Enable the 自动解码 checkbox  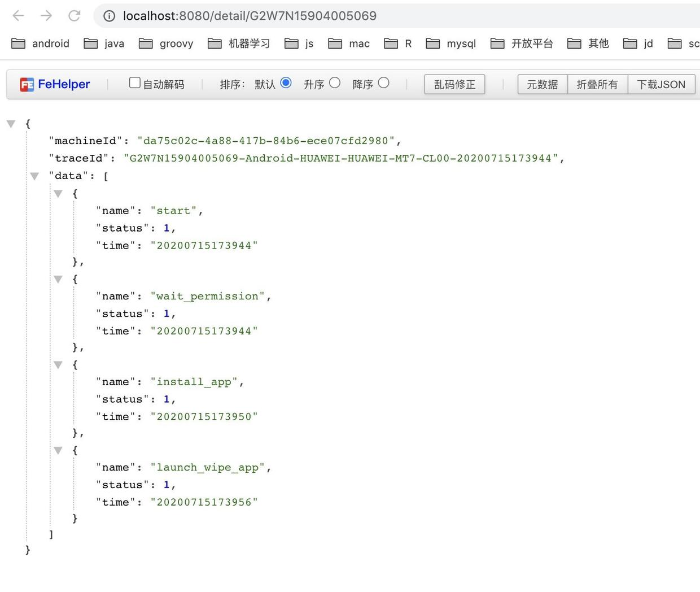(x=134, y=83)
